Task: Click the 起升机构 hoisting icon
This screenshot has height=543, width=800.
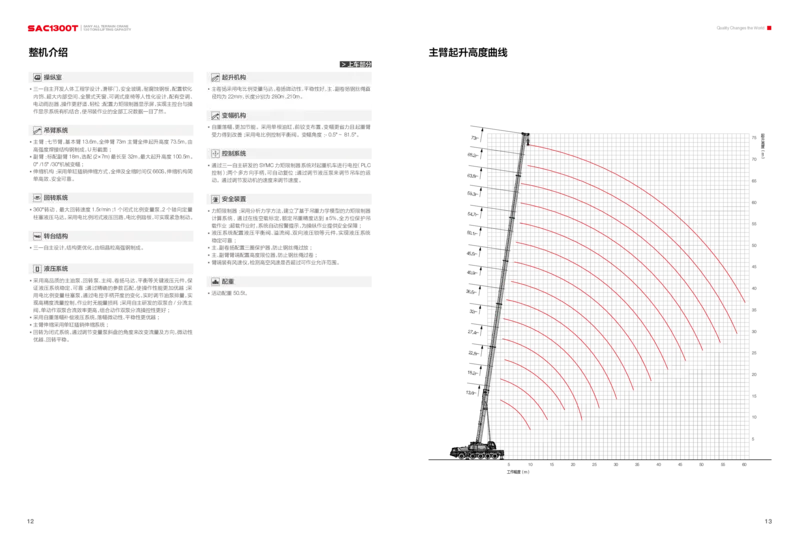Action: tap(214, 77)
